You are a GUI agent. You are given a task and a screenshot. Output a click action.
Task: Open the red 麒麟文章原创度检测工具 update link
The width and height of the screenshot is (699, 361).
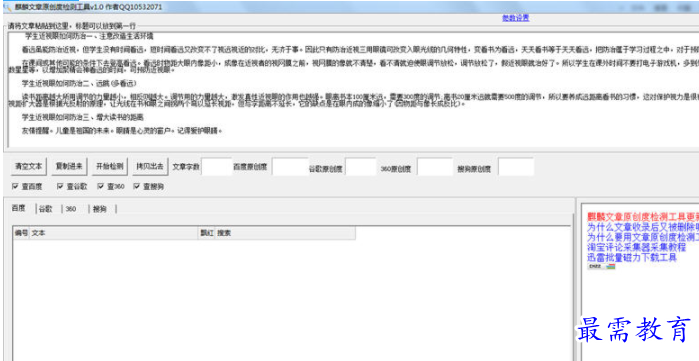tap(642, 217)
